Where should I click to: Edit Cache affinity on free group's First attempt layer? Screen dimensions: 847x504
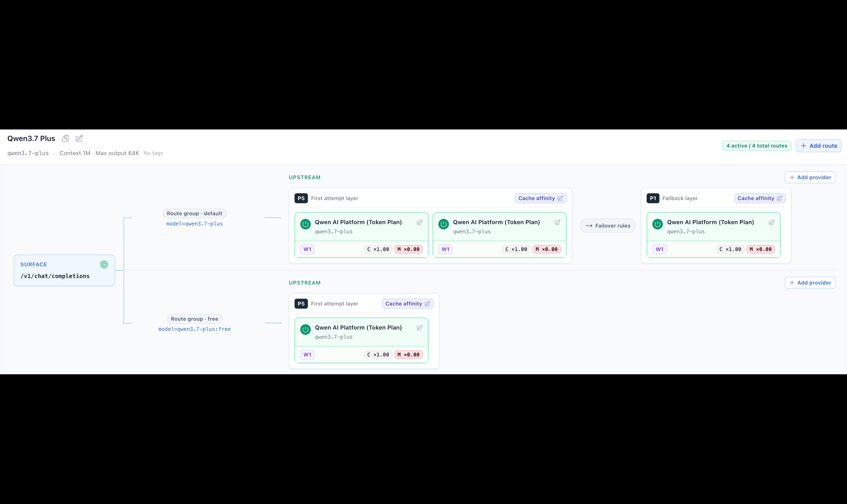408,304
